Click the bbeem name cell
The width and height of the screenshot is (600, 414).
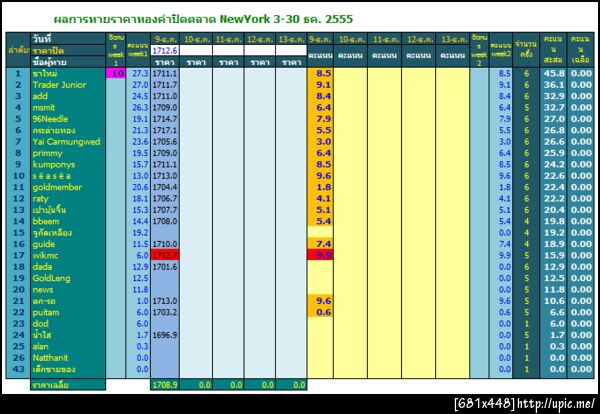pyautogui.click(x=68, y=221)
